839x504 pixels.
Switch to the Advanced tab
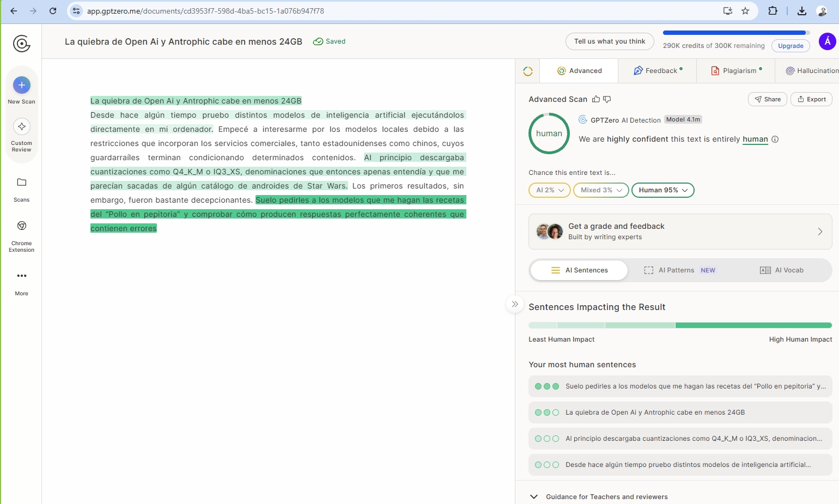point(579,71)
